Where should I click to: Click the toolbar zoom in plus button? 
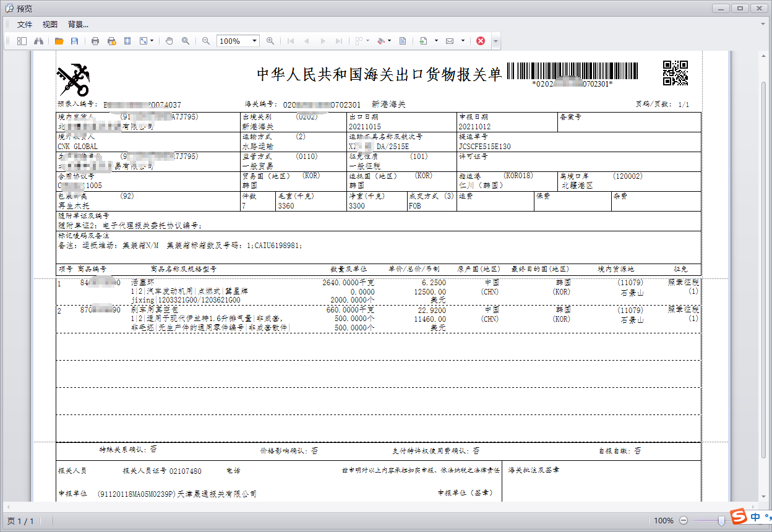coord(270,41)
